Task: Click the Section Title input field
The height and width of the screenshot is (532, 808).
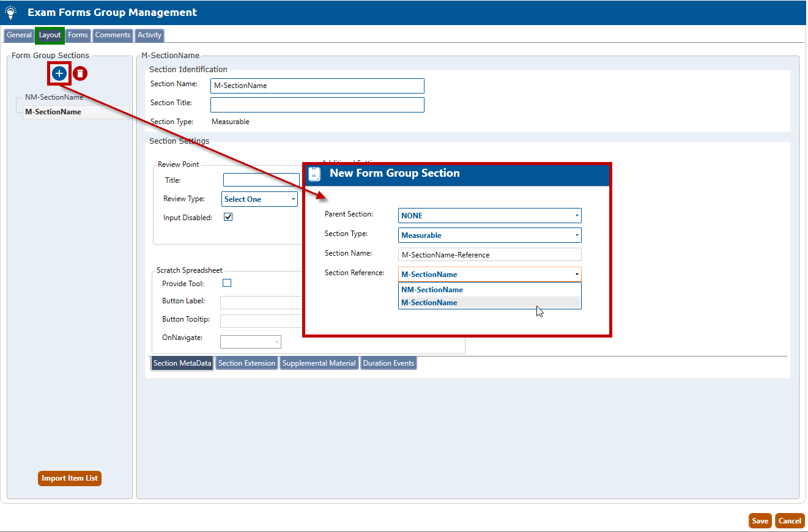Action: [x=317, y=105]
